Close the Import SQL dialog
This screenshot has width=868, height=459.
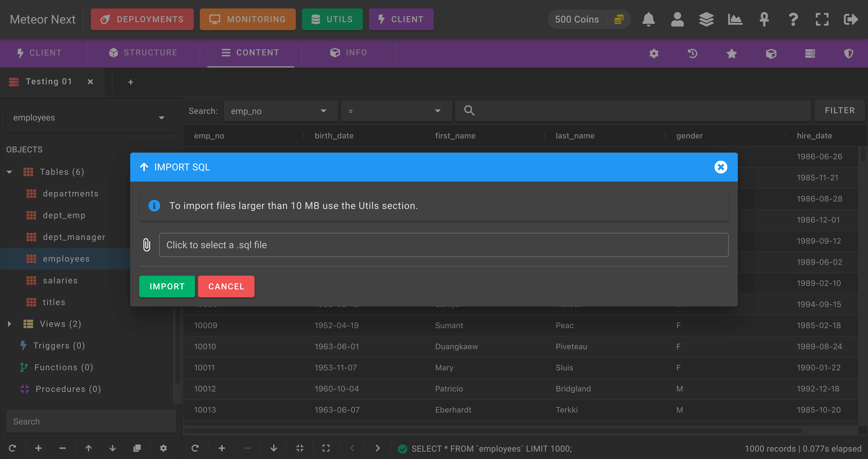point(721,167)
